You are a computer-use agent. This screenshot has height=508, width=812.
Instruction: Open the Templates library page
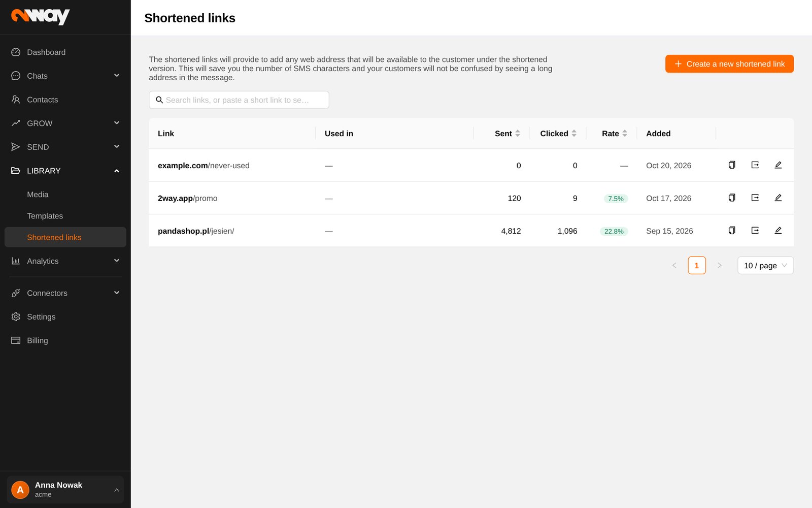pyautogui.click(x=65, y=216)
